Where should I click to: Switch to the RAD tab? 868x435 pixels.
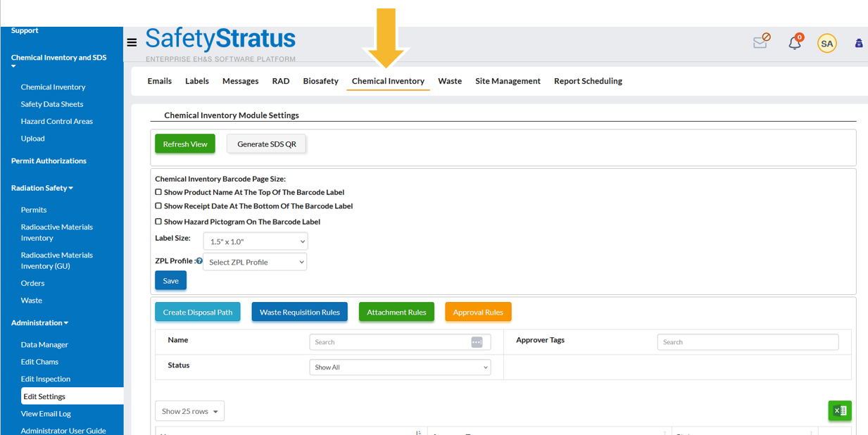point(281,81)
